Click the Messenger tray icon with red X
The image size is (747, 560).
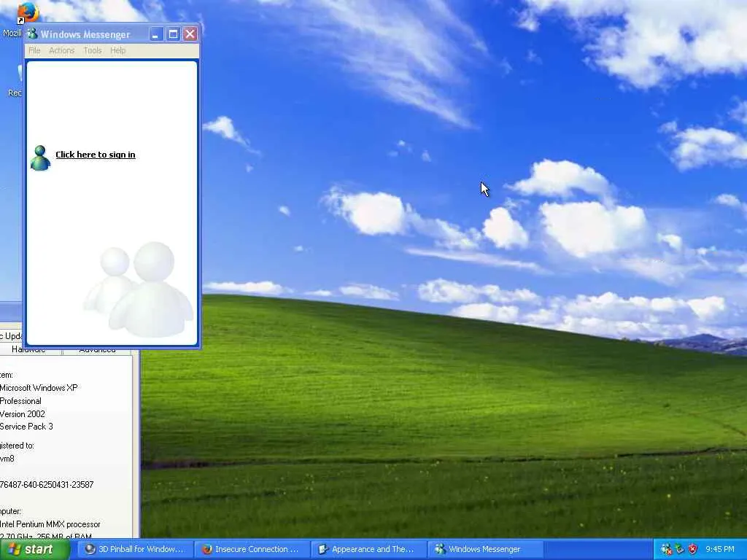pyautogui.click(x=666, y=549)
